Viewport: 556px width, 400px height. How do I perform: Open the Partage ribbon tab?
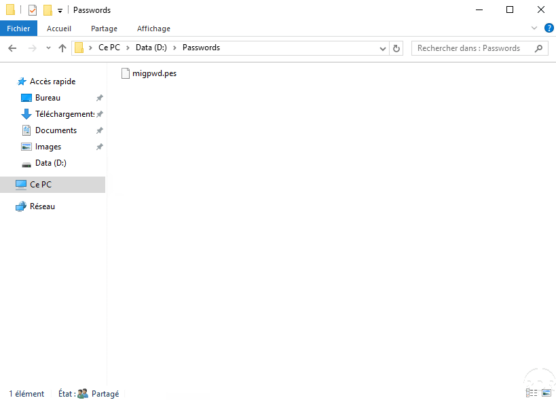click(104, 28)
